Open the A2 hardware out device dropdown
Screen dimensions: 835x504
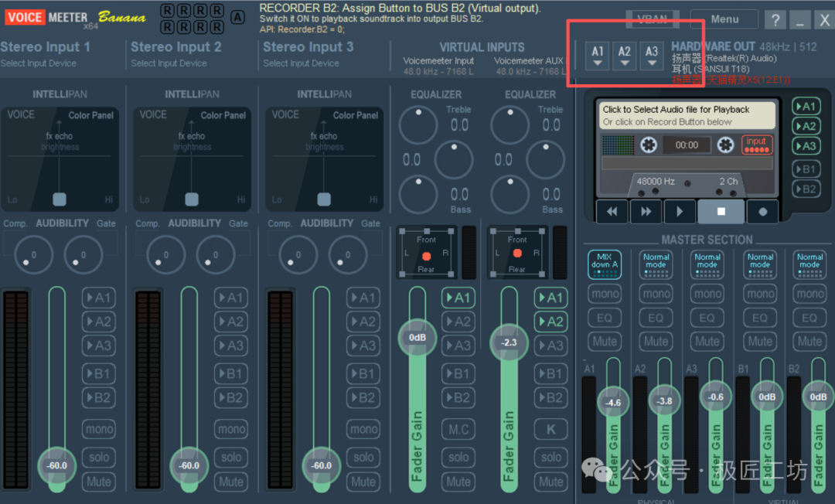625,55
